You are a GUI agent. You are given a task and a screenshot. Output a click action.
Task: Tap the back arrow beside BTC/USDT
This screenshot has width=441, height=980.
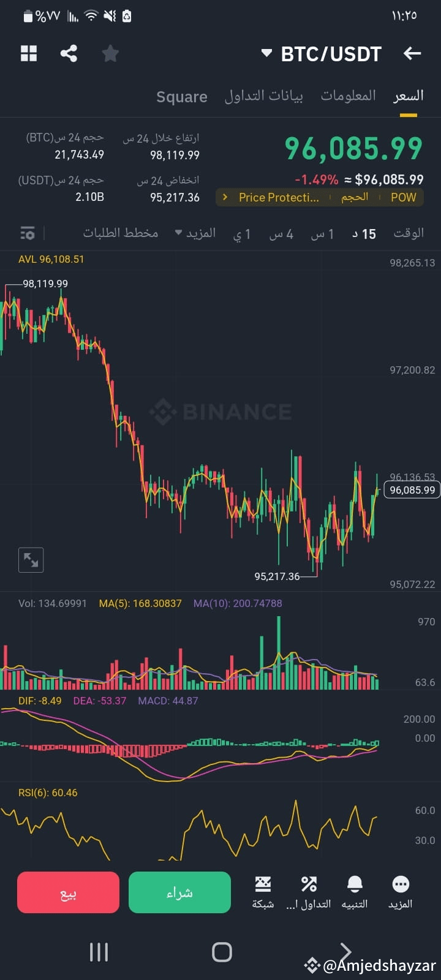pyautogui.click(x=412, y=53)
